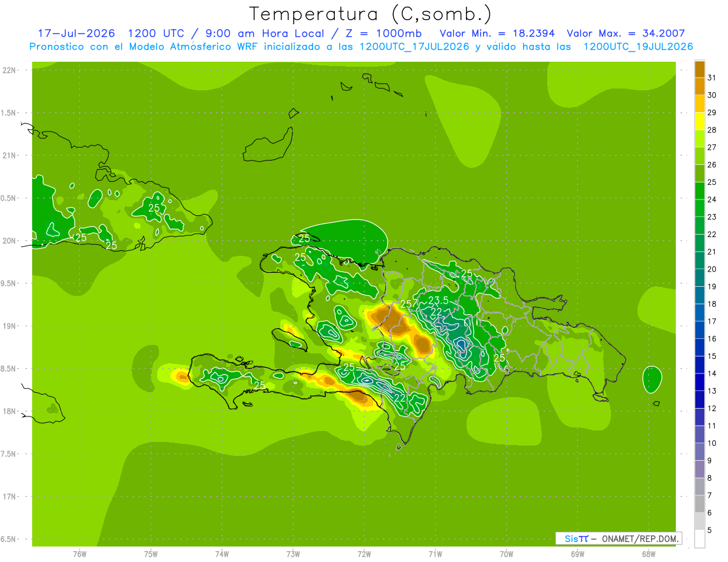Screen dimensions: 728x562
Task: Click the "69W" longitude axis label
Action: click(x=577, y=554)
